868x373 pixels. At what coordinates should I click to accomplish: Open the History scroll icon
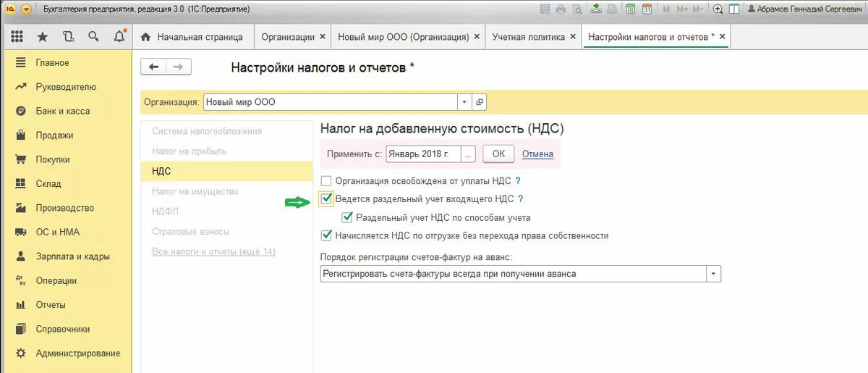[68, 37]
